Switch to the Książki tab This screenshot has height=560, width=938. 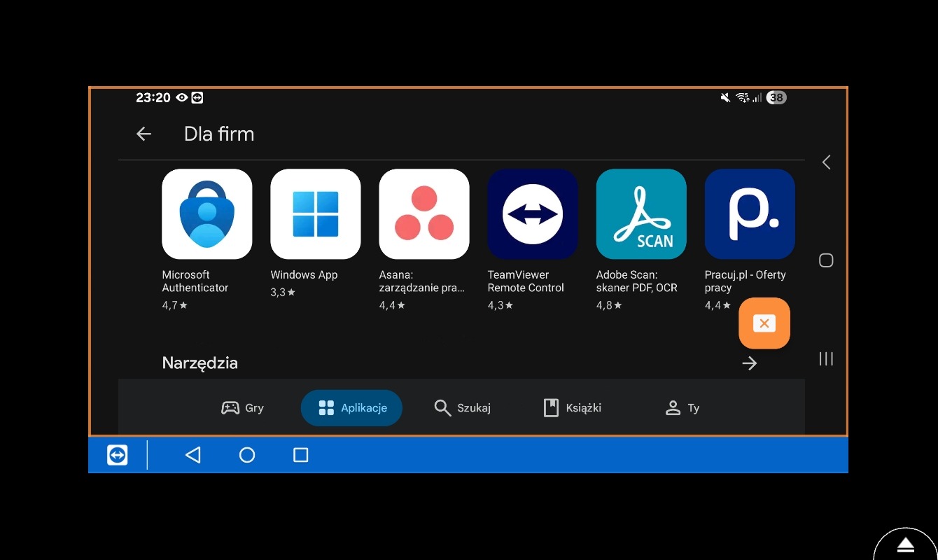click(572, 408)
